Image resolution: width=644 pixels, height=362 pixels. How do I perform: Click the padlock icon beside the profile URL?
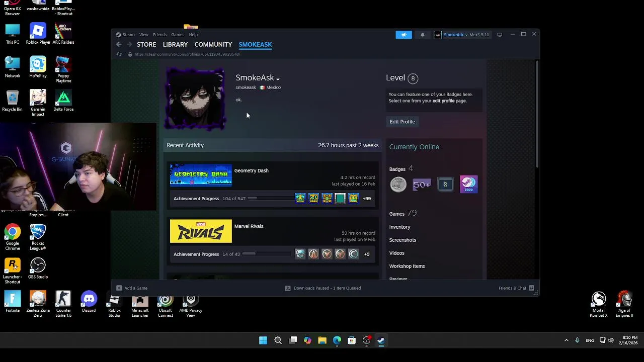[x=130, y=54]
